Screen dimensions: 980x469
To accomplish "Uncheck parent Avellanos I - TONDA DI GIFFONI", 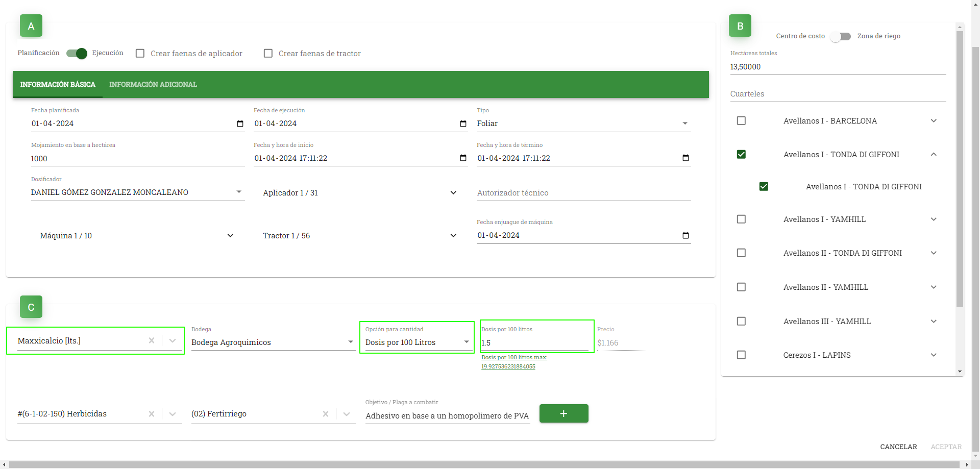I will pos(741,154).
